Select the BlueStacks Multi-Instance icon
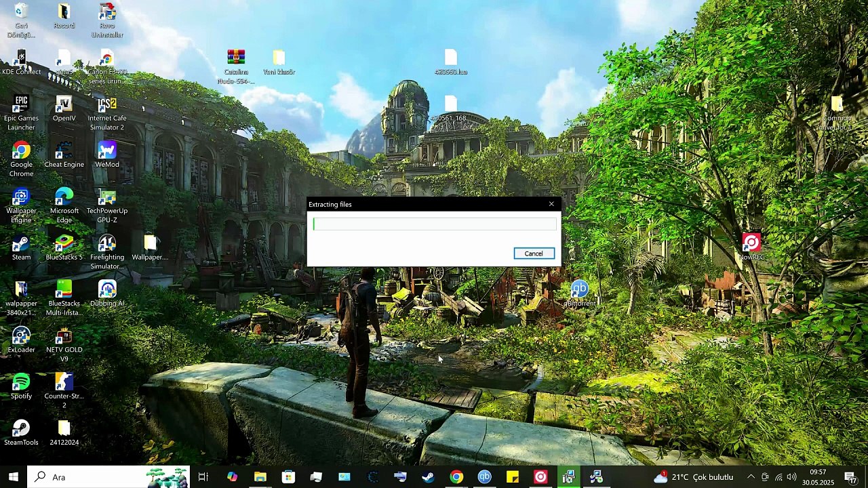The width and height of the screenshot is (868, 488). (x=64, y=298)
